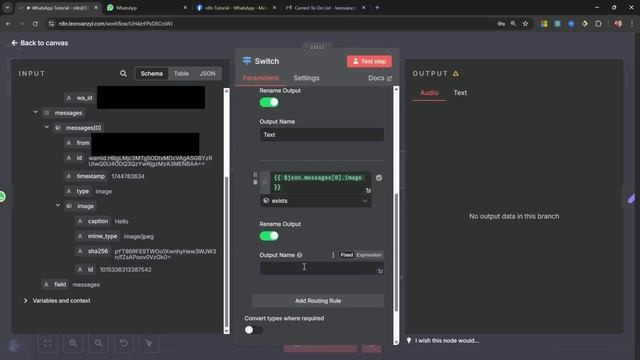Image resolution: width=640 pixels, height=360 pixels.
Task: Click the Output Name help icon
Action: coord(300,255)
